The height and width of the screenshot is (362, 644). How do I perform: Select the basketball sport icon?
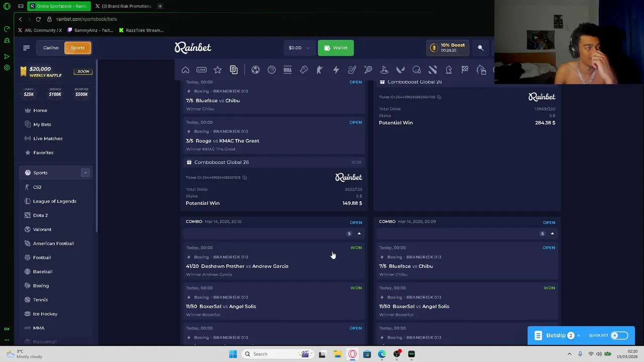[x=272, y=70]
